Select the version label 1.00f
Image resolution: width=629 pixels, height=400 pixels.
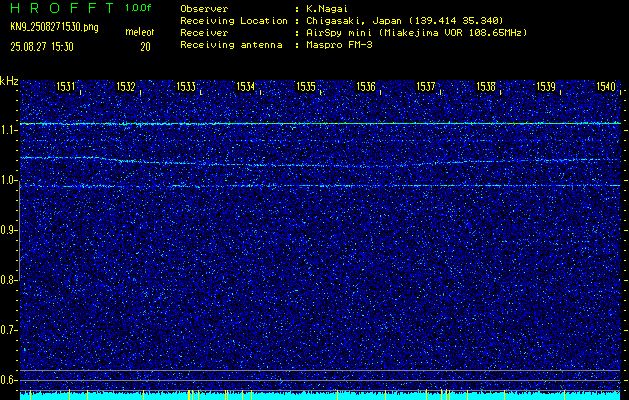point(138,8)
